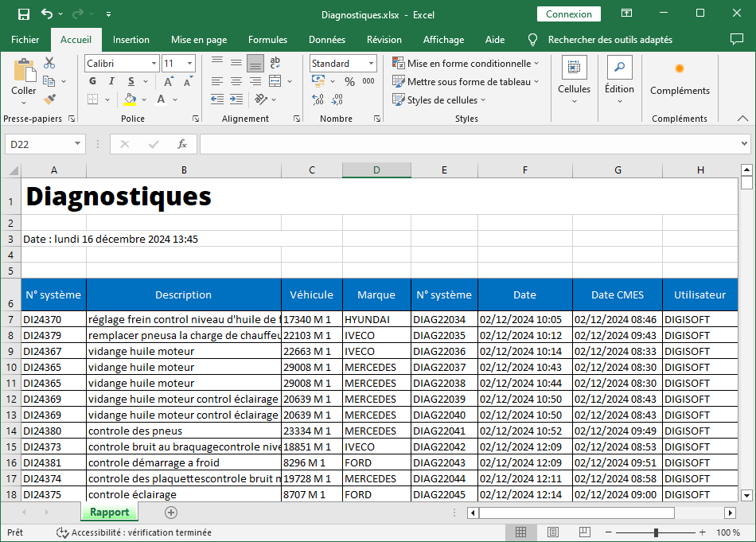Expand Styles de cellules menu
The height and width of the screenshot is (542, 756).
(439, 99)
